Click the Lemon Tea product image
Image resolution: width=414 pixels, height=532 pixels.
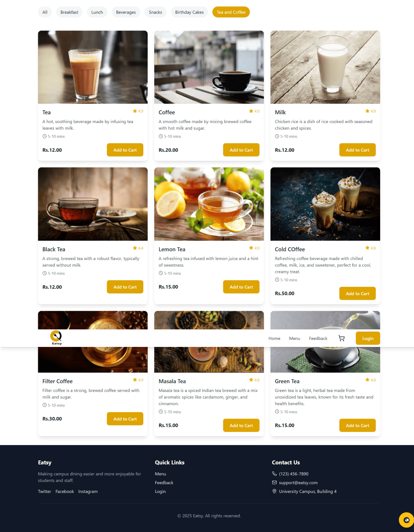pyautogui.click(x=209, y=204)
